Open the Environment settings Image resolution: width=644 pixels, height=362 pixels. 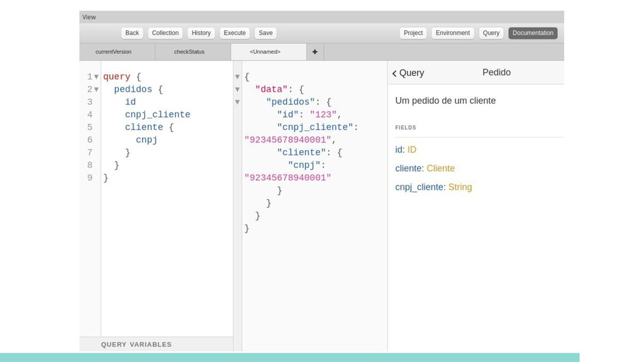(453, 33)
